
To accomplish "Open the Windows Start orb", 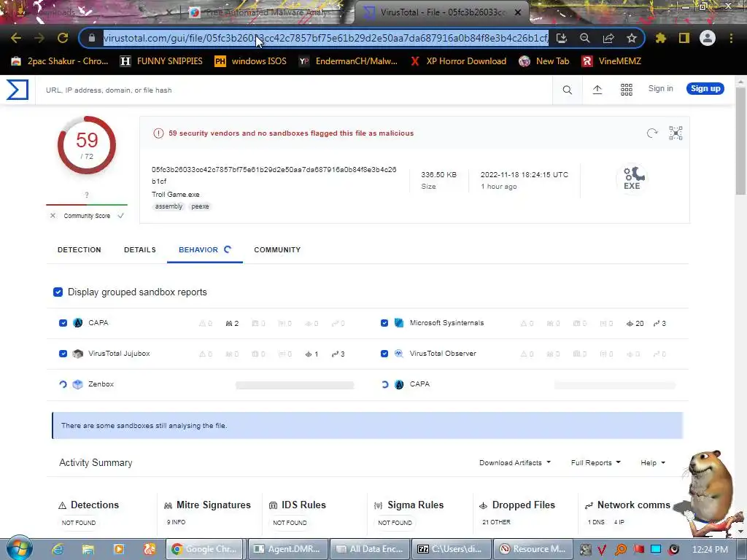I will 19,548.
